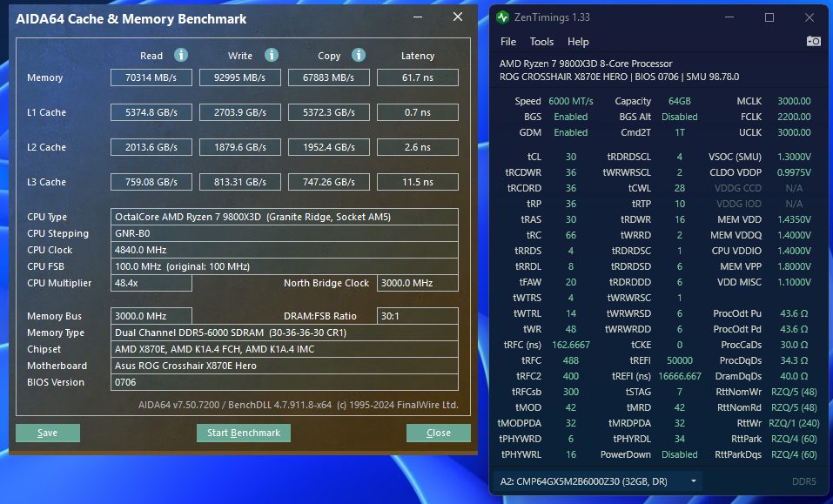Image resolution: width=833 pixels, height=504 pixels.
Task: Select L1 Cache latency 0.7 ns
Action: coord(418,112)
